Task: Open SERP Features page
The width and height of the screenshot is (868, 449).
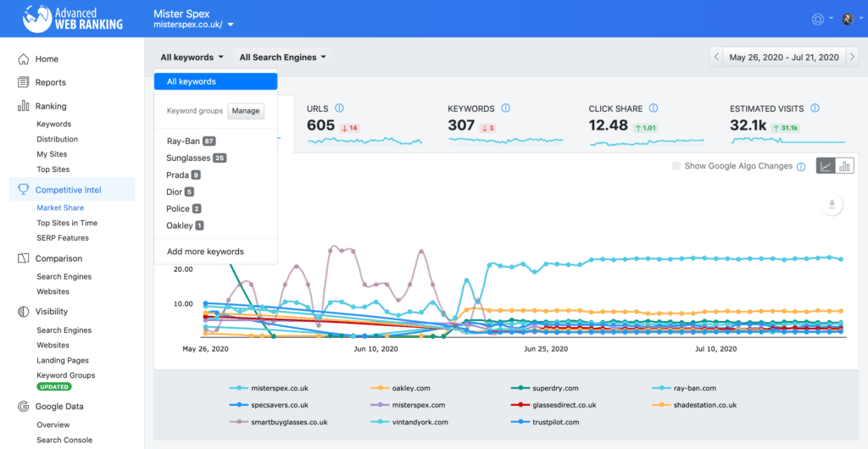Action: point(63,238)
